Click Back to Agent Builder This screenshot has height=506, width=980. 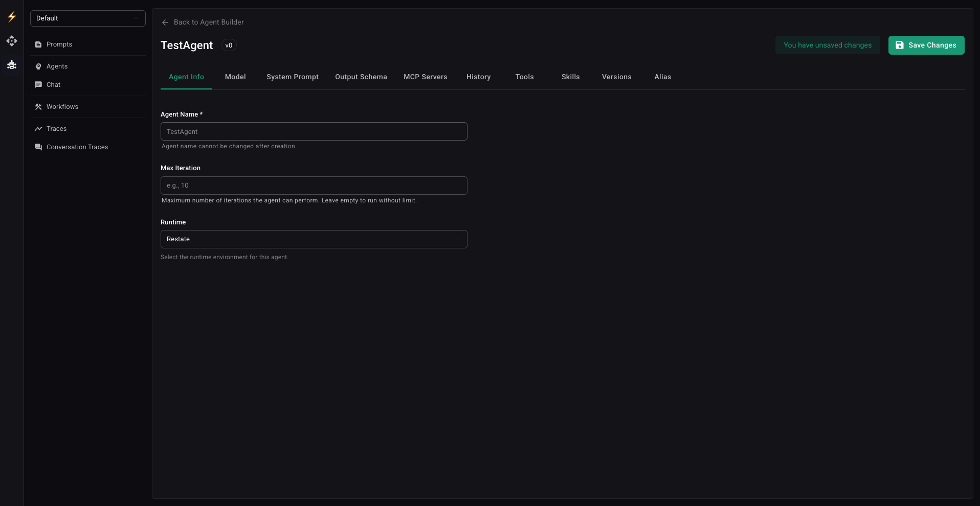click(x=209, y=22)
